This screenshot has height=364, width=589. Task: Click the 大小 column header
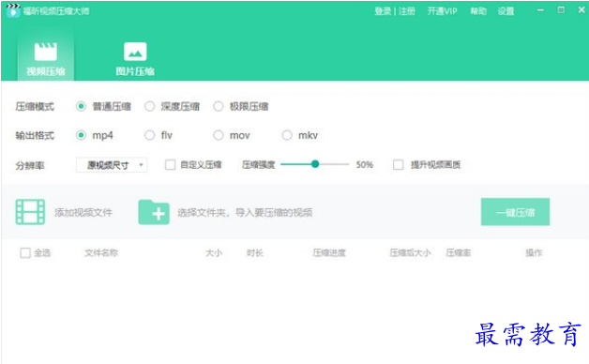214,252
